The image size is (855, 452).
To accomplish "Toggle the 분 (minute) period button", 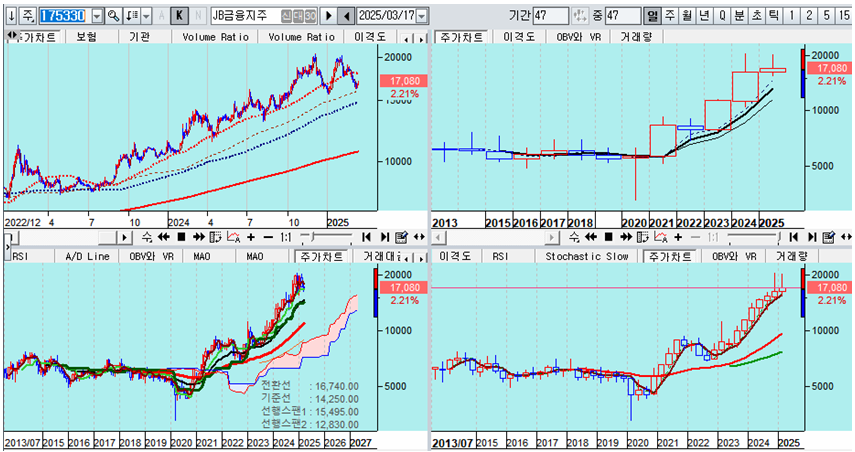I will tap(739, 16).
